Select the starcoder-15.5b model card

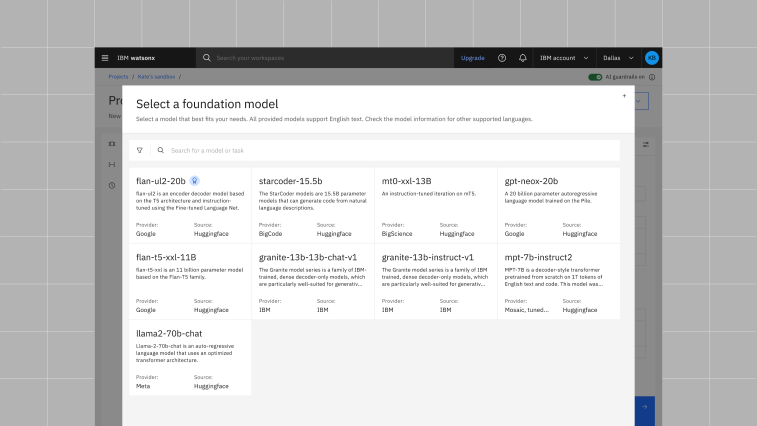[313, 206]
